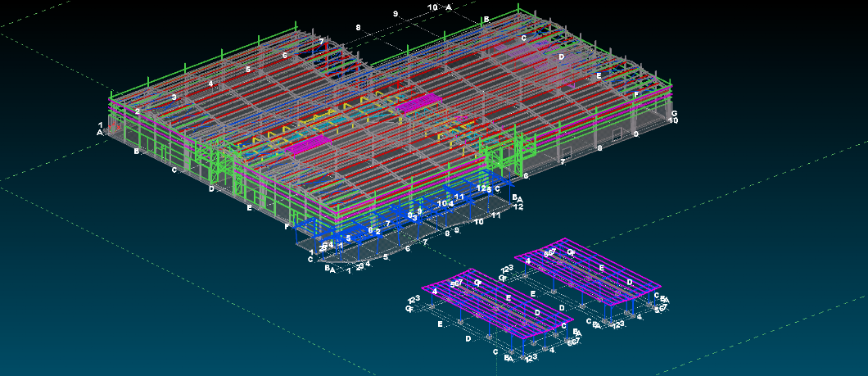Viewport: 868px width, 376px height.
Task: Select grid label 8 above the roof notch
Action: click(x=358, y=28)
